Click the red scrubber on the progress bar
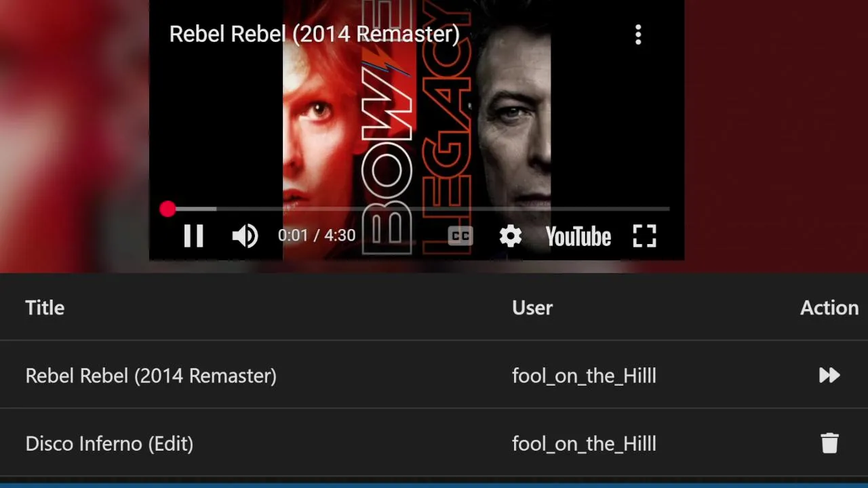This screenshot has height=488, width=868. coord(167,209)
